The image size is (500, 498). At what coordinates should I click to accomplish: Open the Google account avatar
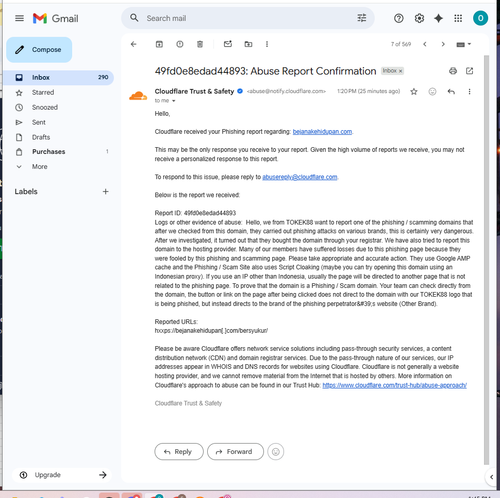coord(480,18)
